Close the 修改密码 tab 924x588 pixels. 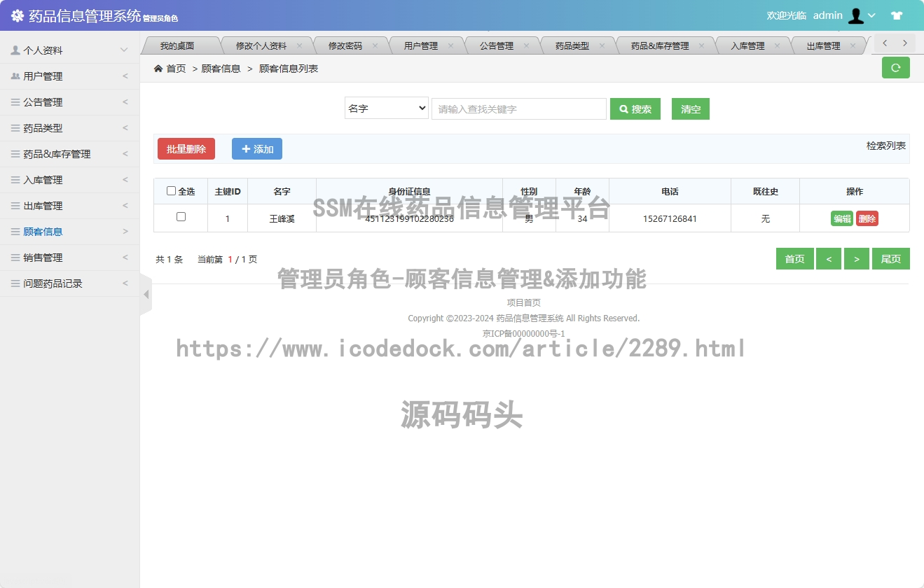(375, 45)
